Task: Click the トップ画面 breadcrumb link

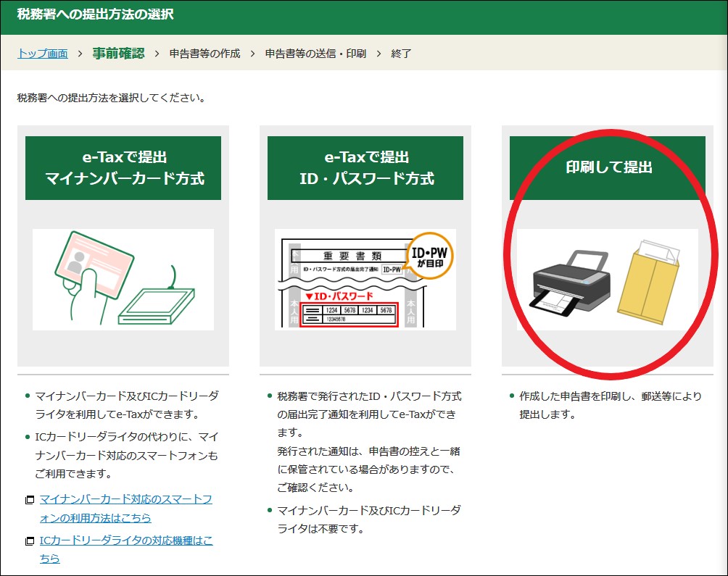Action: (43, 54)
